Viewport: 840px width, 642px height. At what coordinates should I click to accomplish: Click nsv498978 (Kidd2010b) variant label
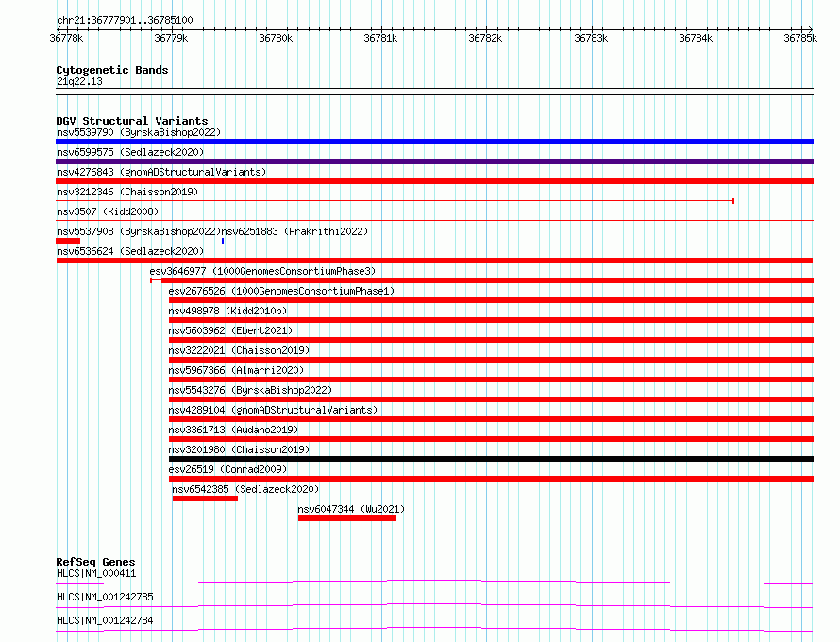tap(227, 311)
